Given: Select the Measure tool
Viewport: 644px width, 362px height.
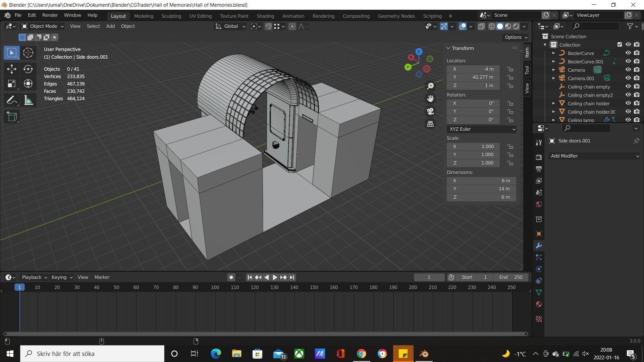Looking at the screenshot, I should pyautogui.click(x=28, y=100).
